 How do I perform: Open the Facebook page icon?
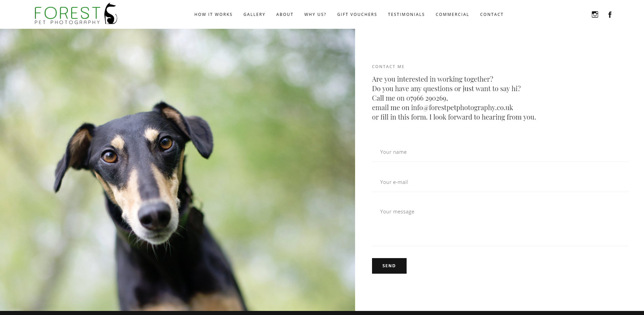point(610,15)
